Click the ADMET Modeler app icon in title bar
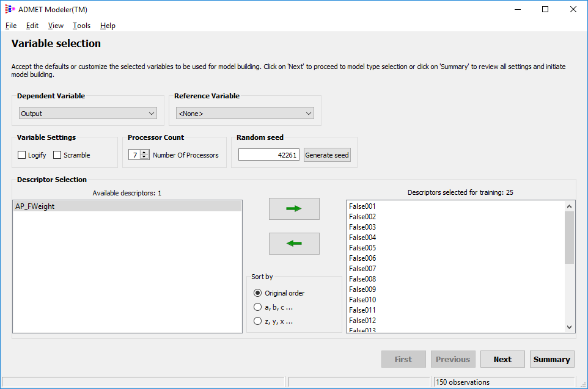 (10, 9)
